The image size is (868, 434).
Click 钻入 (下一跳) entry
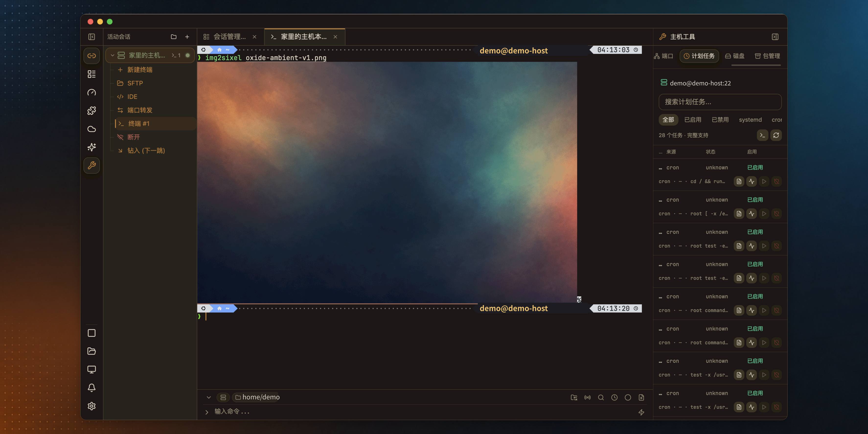pos(146,151)
